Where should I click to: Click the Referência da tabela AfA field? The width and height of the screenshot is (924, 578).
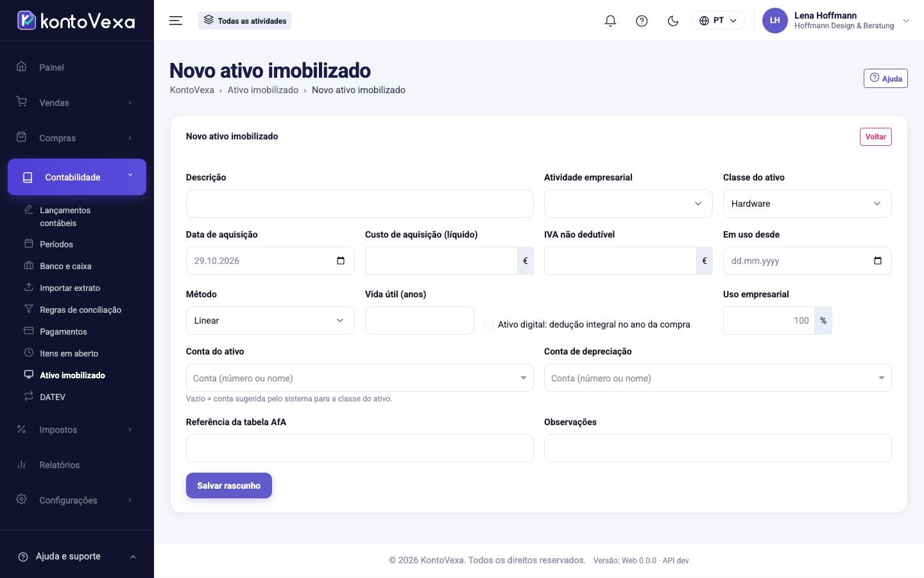click(359, 448)
